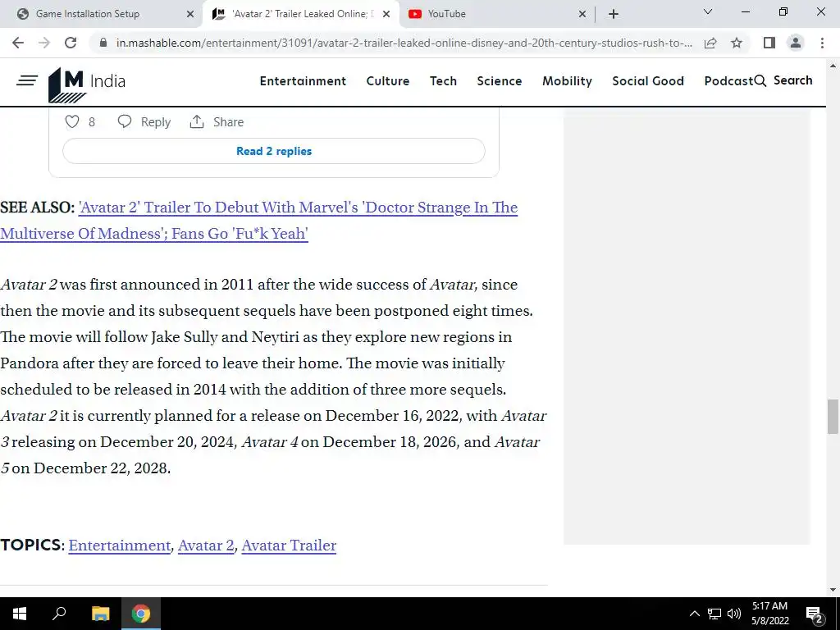This screenshot has height=630, width=840.
Task: Open Entertainment section in nav
Action: (x=303, y=81)
